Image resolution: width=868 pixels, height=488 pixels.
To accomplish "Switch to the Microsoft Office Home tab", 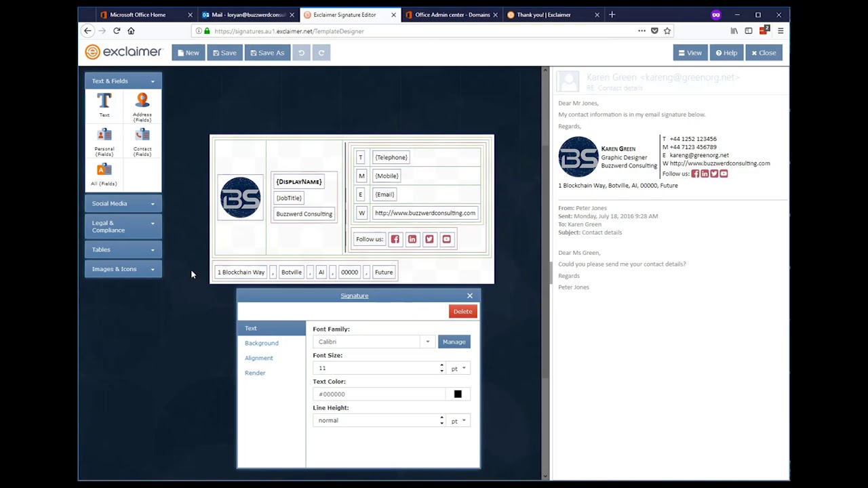I will 146,14.
